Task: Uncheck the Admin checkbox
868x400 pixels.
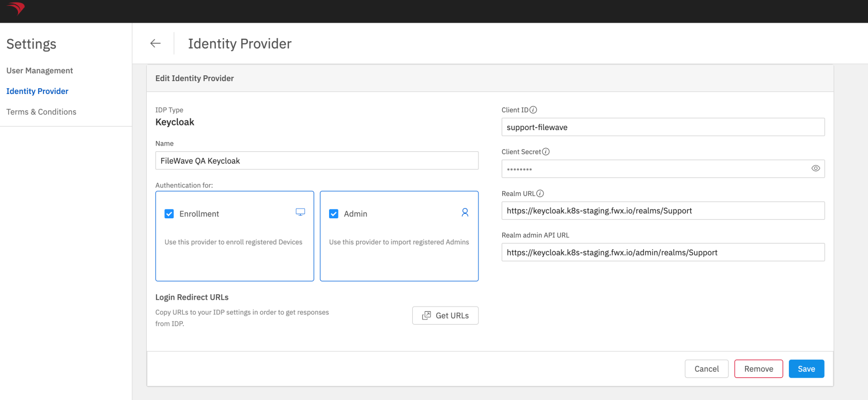Action: [334, 214]
